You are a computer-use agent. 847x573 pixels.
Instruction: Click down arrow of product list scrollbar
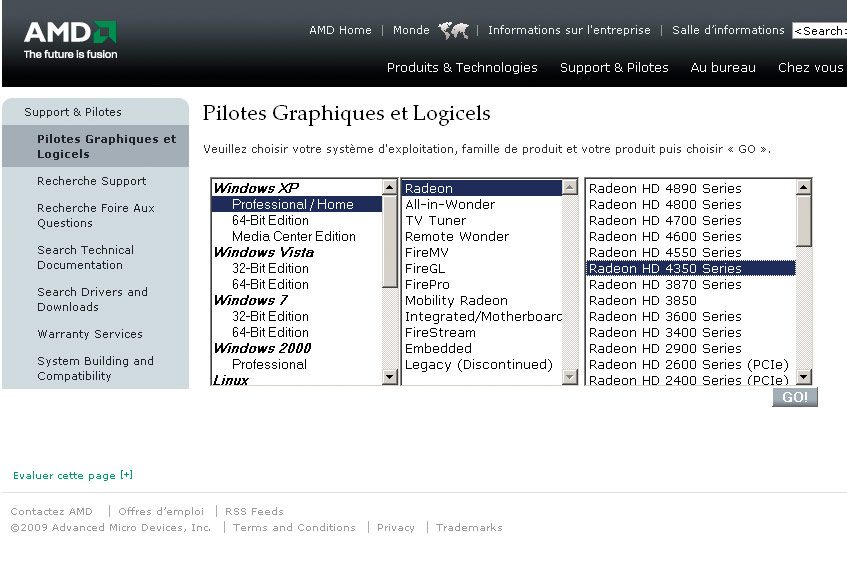803,376
